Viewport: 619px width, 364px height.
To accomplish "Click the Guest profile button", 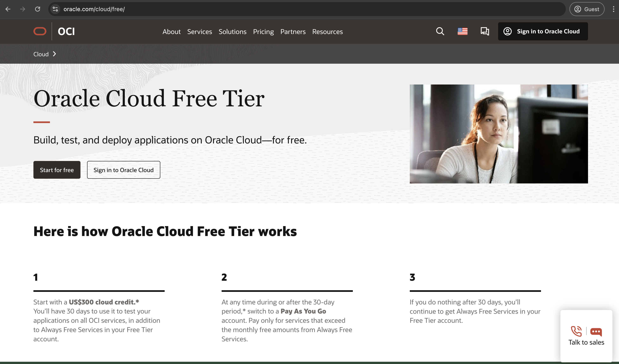I will pos(586,9).
